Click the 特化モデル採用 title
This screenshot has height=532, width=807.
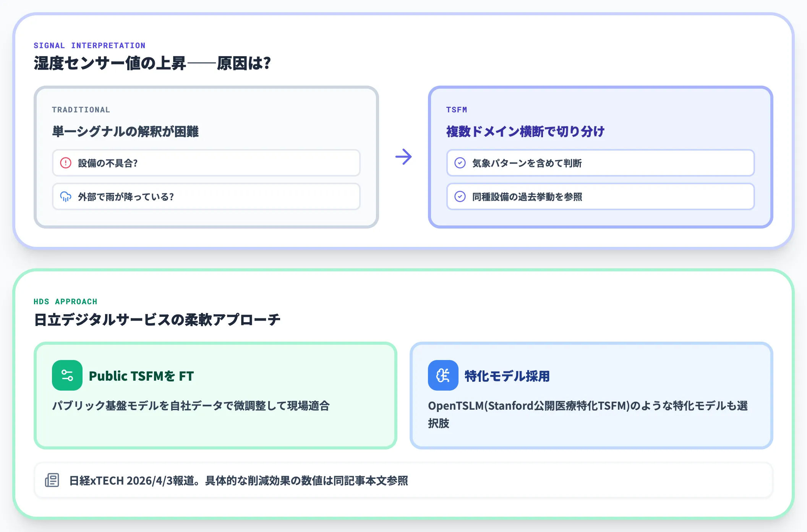[507, 376]
